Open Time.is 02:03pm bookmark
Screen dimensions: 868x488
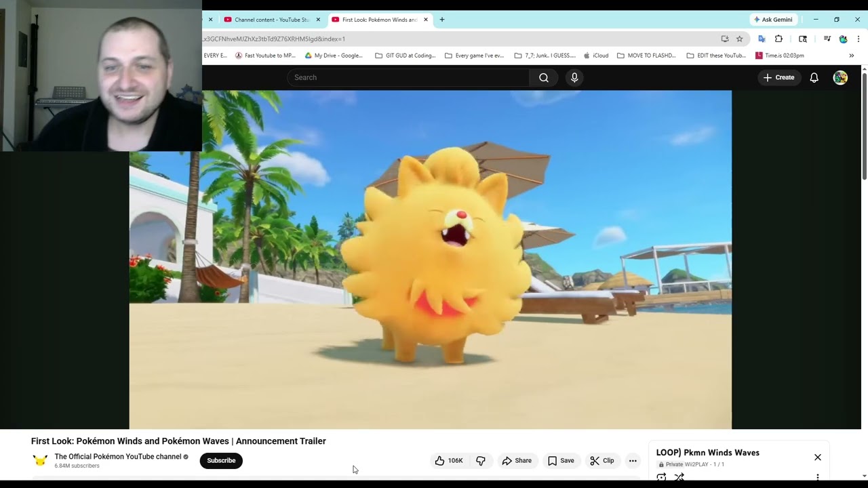pyautogui.click(x=780, y=56)
